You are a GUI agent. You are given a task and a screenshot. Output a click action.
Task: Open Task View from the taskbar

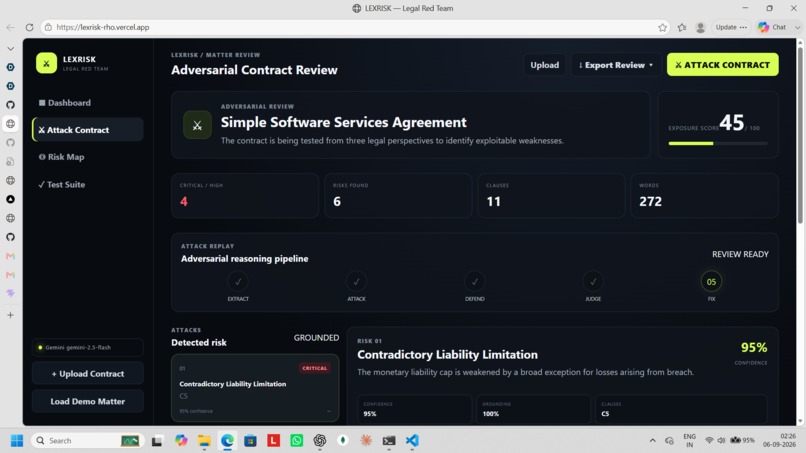tap(157, 441)
